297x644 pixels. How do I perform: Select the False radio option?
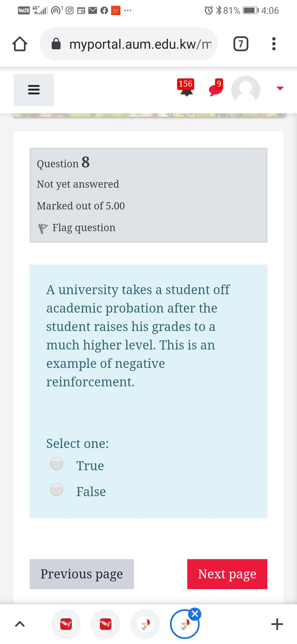57,490
